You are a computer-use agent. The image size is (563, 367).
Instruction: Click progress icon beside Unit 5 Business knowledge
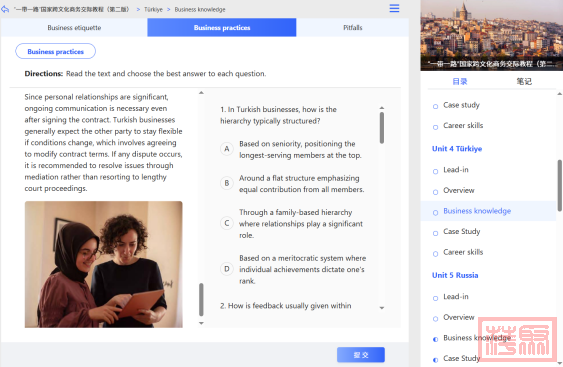[x=436, y=339]
